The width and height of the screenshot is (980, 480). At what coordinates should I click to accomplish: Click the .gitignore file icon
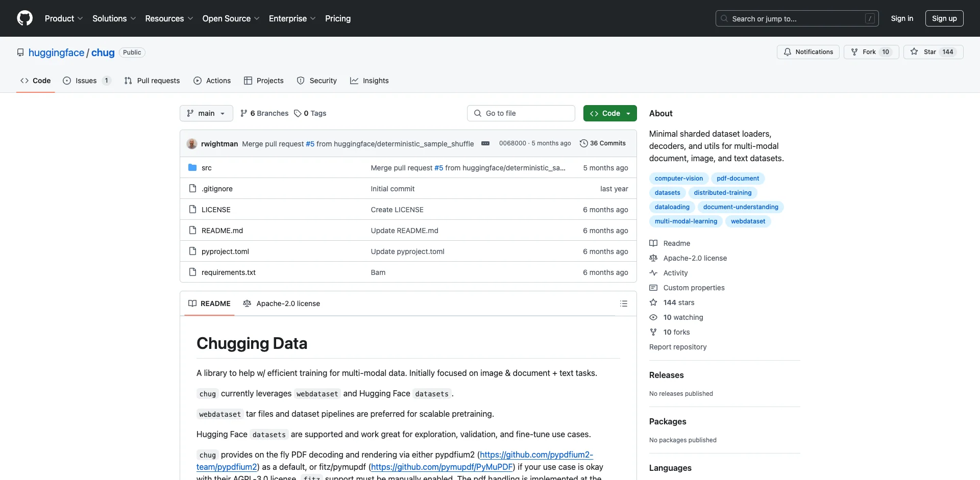coord(192,189)
